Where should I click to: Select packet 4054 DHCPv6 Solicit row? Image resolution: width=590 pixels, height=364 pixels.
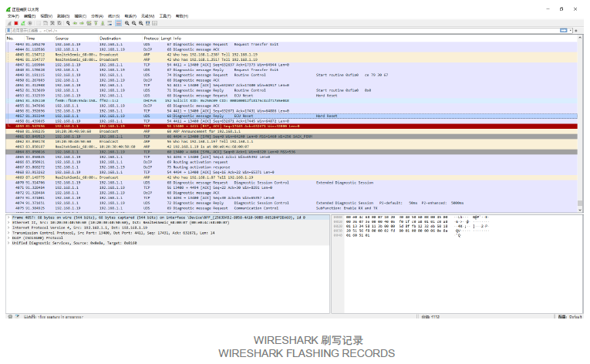pos(292,101)
